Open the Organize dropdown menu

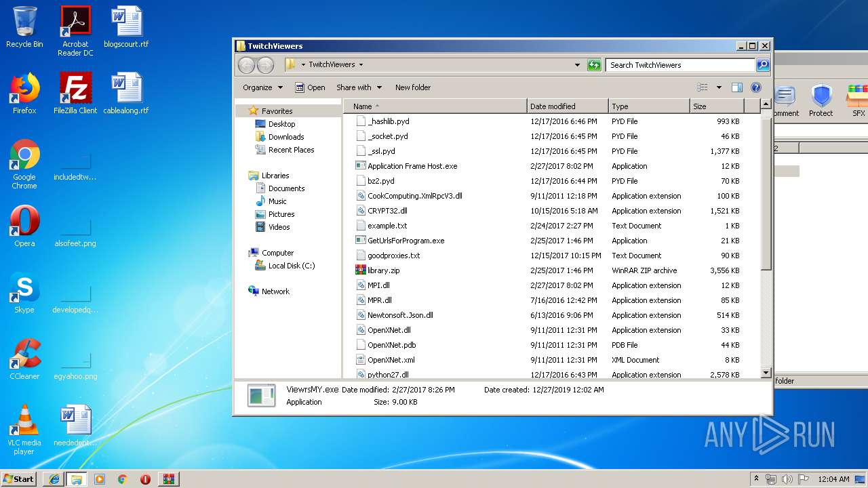tap(262, 87)
